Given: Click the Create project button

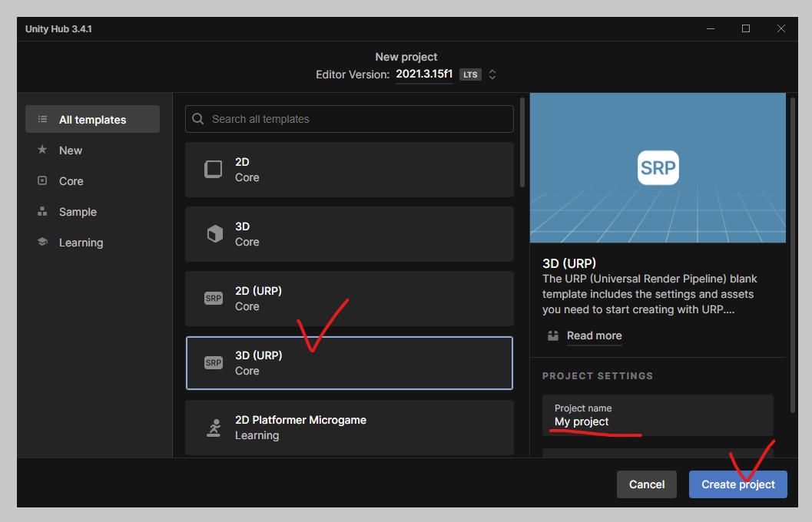Looking at the screenshot, I should (738, 484).
